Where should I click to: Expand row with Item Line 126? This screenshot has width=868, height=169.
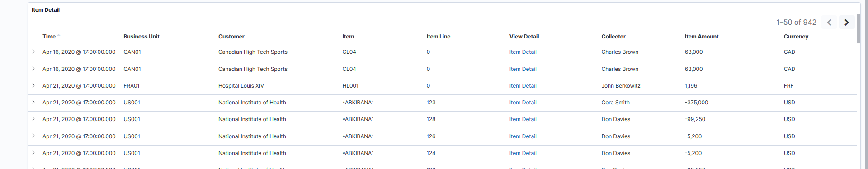coord(33,136)
